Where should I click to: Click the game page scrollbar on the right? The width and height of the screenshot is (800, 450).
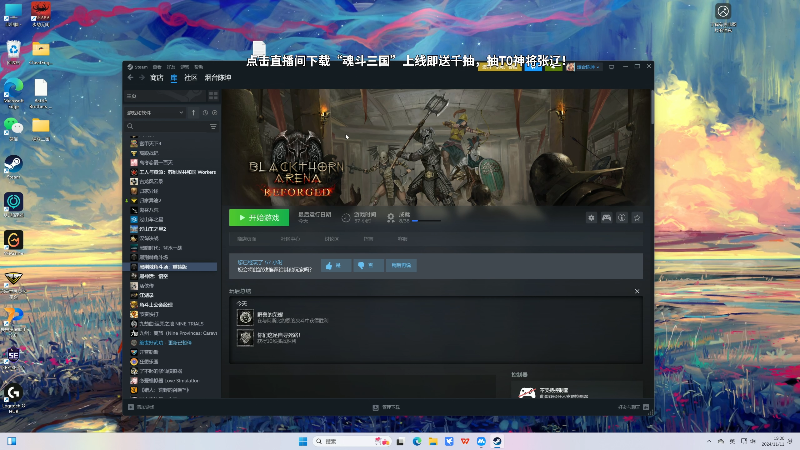(x=652, y=107)
